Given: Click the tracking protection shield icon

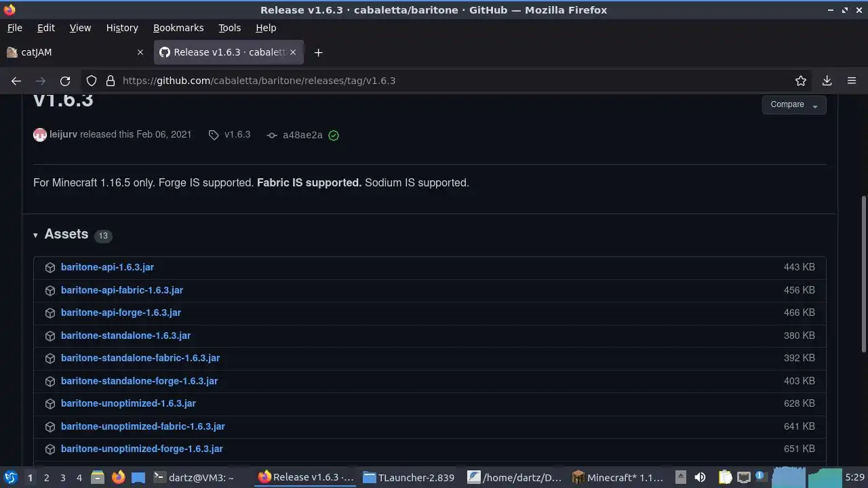Looking at the screenshot, I should coord(92,81).
